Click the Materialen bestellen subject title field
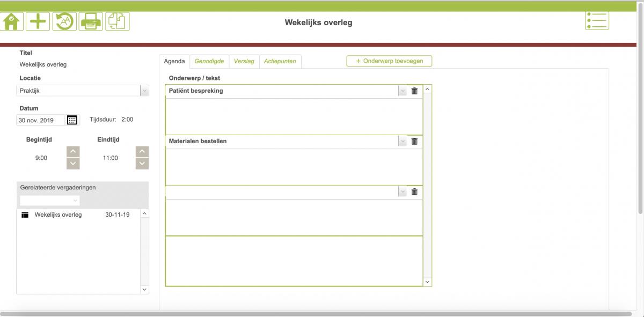This screenshot has width=644, height=317. click(x=282, y=141)
